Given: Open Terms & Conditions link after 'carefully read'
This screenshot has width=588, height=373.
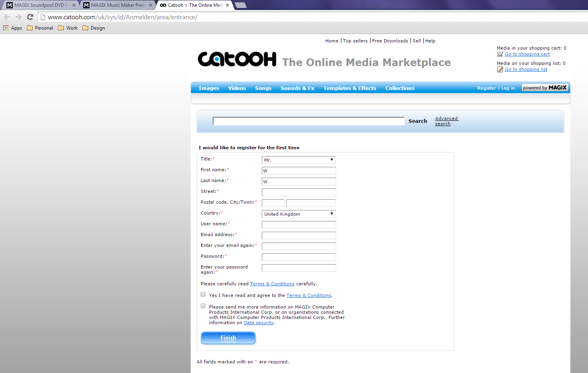Looking at the screenshot, I should 272,284.
